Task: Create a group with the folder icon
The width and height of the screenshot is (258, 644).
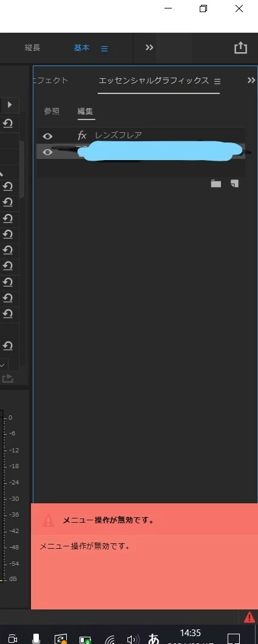Action: click(x=216, y=184)
